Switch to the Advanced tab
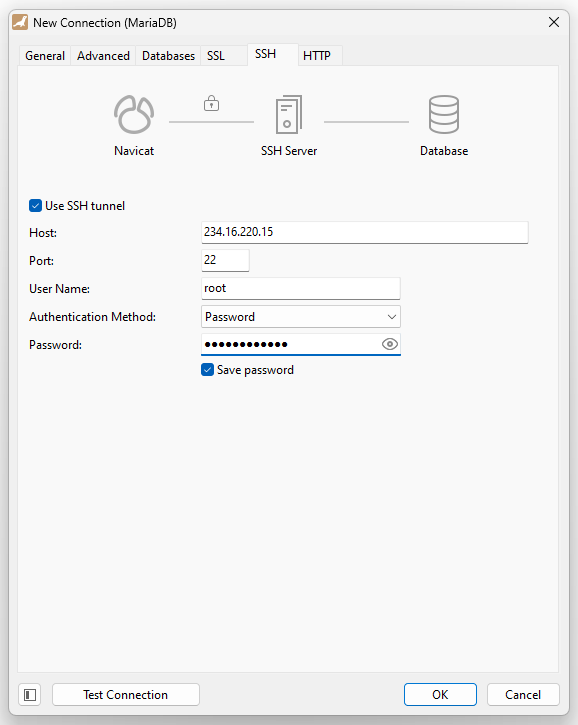578x725 pixels. pos(103,56)
